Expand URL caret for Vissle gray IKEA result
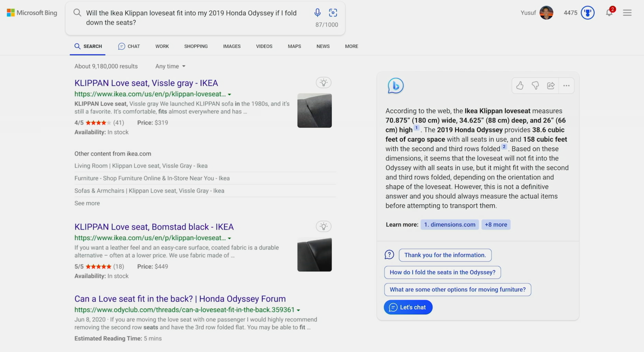The height and width of the screenshot is (352, 644). (229, 95)
